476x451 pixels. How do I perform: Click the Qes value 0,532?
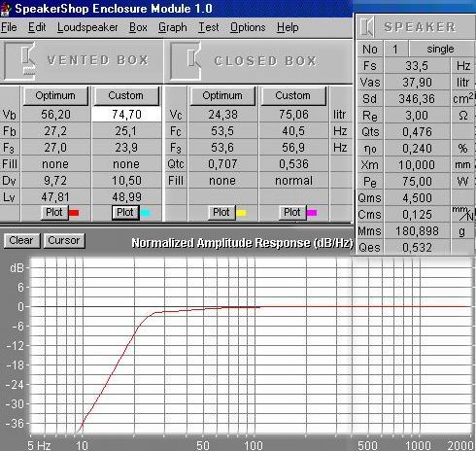pyautogui.click(x=417, y=248)
